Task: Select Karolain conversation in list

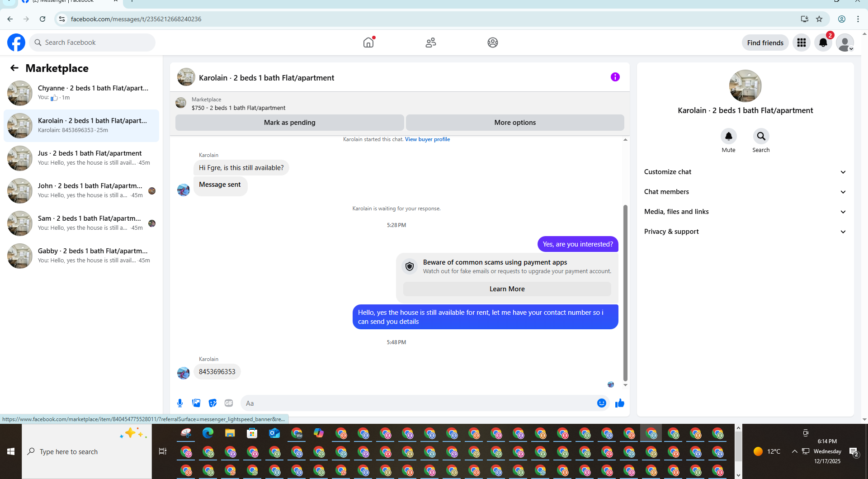Action: click(81, 125)
